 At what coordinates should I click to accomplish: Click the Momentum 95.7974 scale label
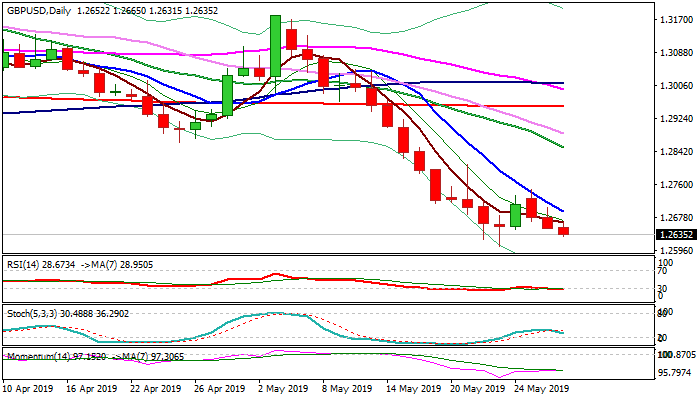675,372
